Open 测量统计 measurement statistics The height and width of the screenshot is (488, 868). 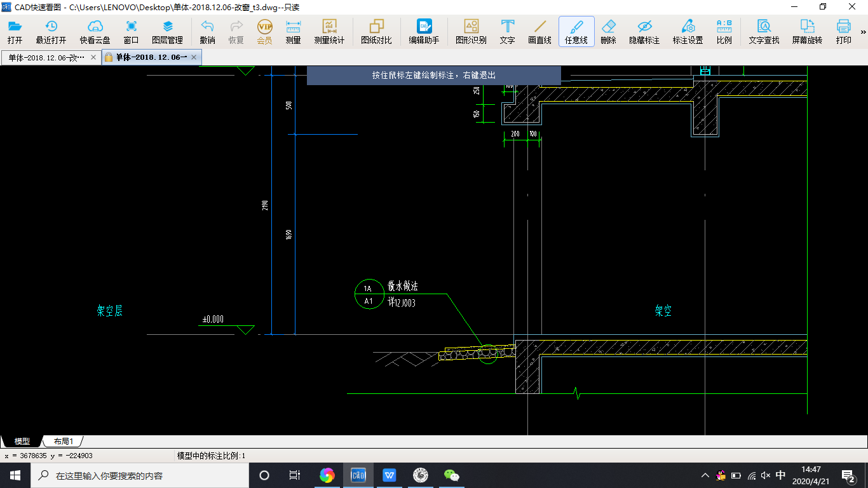(x=329, y=32)
